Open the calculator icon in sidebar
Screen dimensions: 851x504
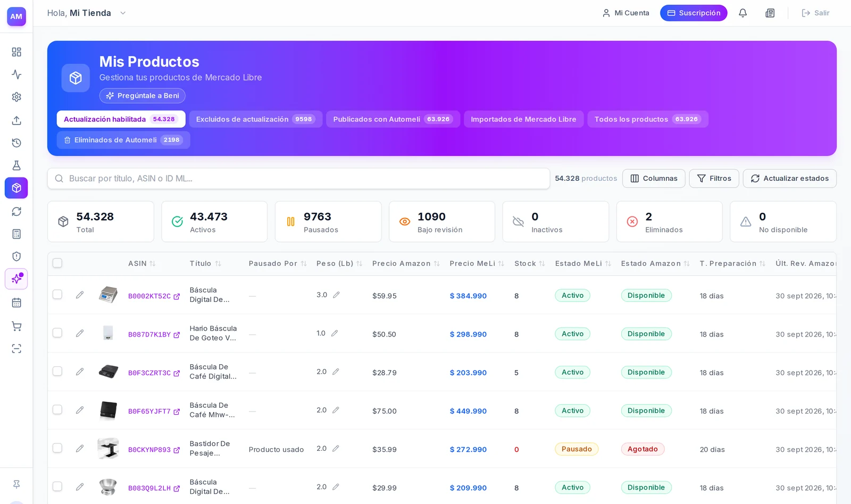[x=16, y=234]
